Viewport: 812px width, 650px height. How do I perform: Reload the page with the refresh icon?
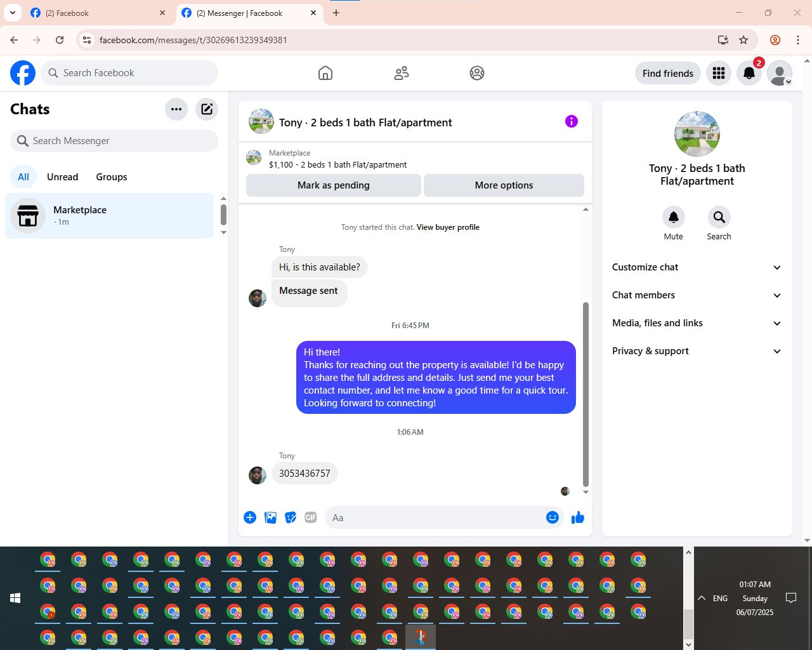60,40
